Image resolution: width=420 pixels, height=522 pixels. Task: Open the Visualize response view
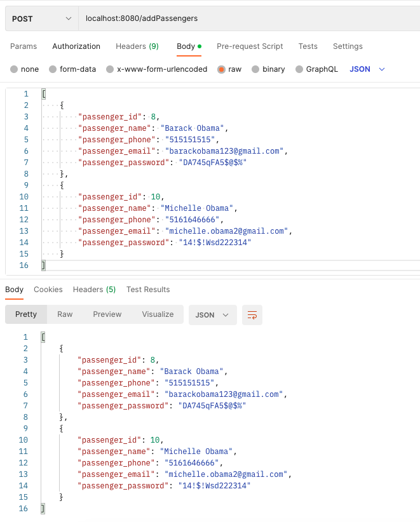coord(158,314)
